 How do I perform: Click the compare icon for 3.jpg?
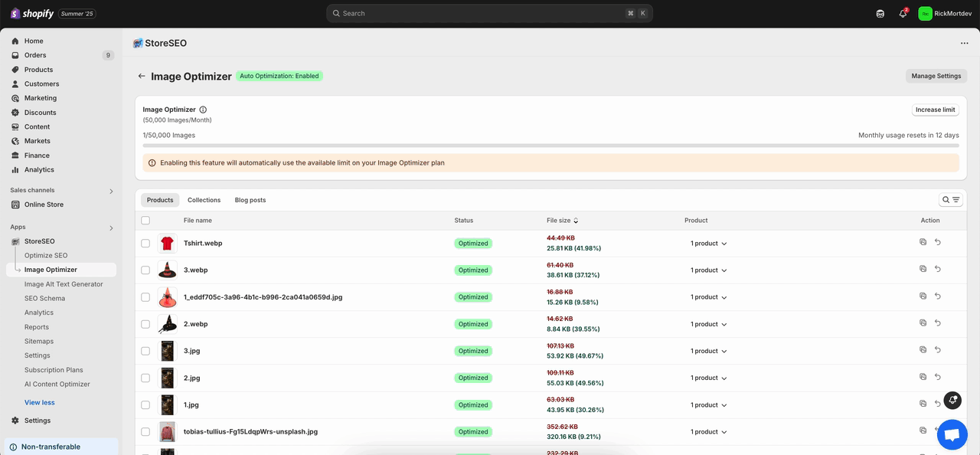point(923,350)
